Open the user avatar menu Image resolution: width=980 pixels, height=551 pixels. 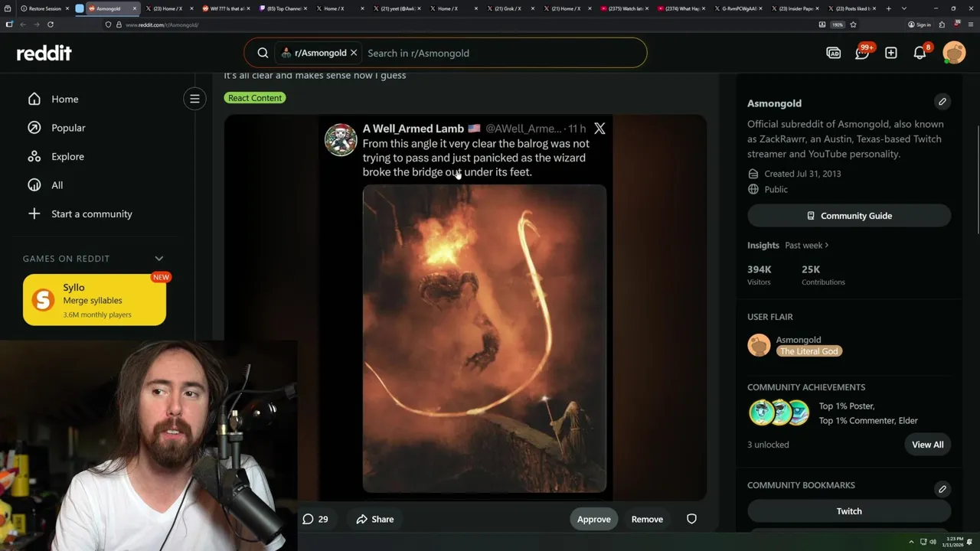(x=954, y=53)
